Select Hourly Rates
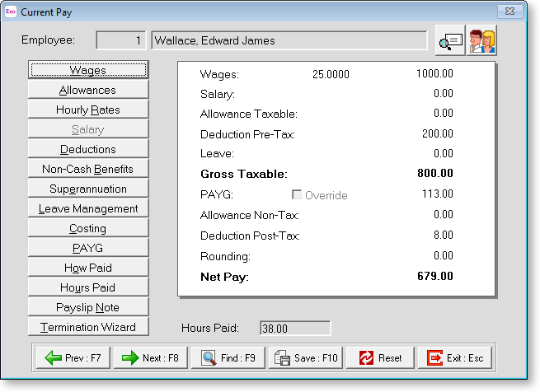This screenshot has width=540, height=392. tap(88, 110)
